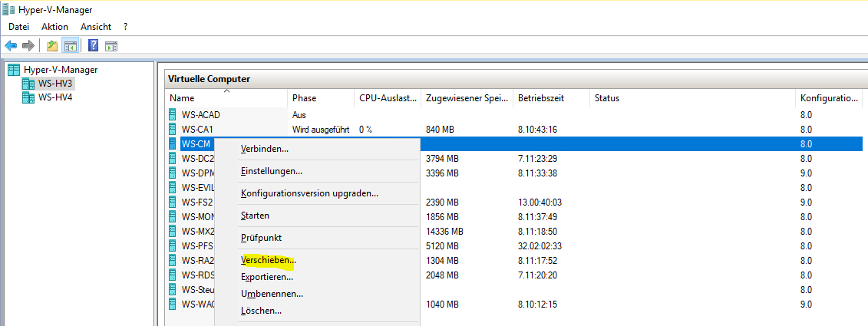The height and width of the screenshot is (326, 868).
Task: Click the 'Aus' phase of WS-ACAD
Action: tap(299, 115)
